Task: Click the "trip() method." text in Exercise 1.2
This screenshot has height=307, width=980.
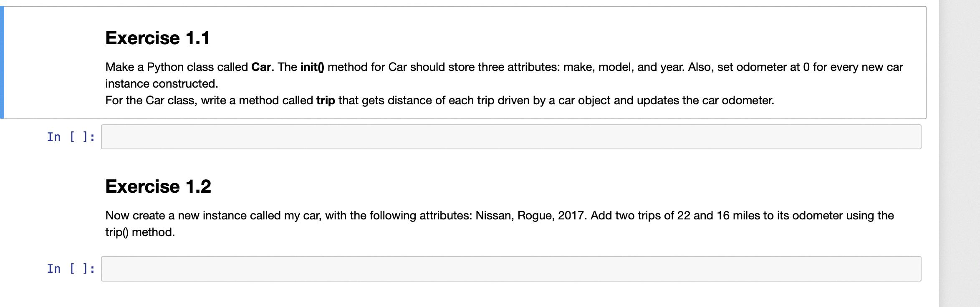Action: coord(140,232)
